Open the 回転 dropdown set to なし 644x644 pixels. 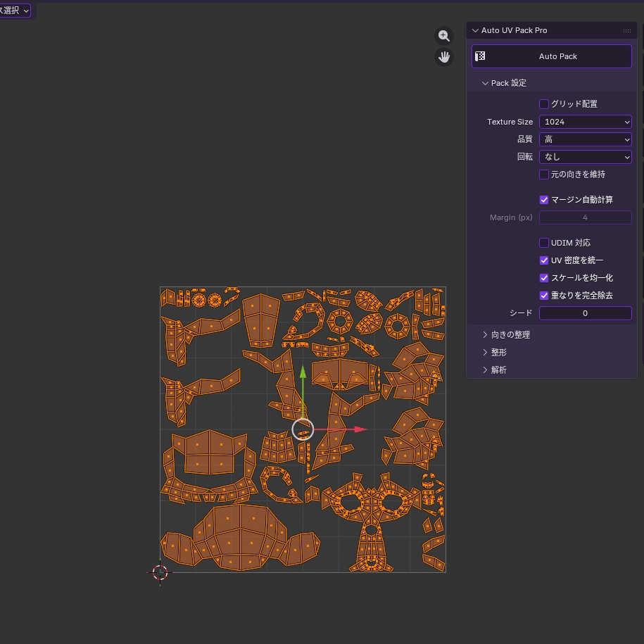pos(585,157)
